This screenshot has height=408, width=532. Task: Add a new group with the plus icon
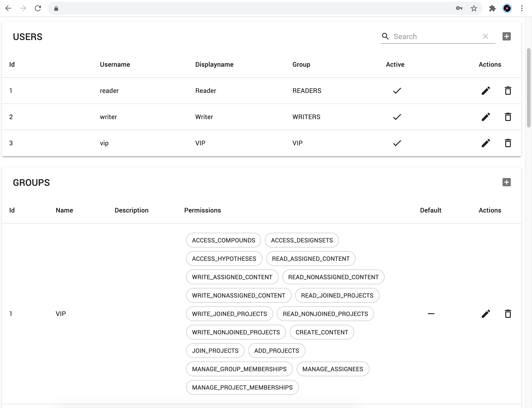pyautogui.click(x=506, y=182)
